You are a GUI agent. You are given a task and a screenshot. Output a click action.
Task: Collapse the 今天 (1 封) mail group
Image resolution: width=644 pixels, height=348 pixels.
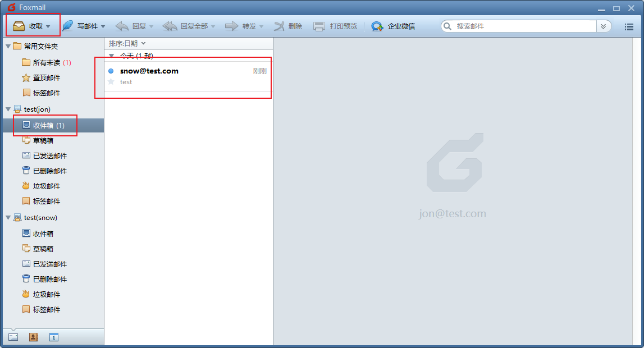tap(111, 56)
